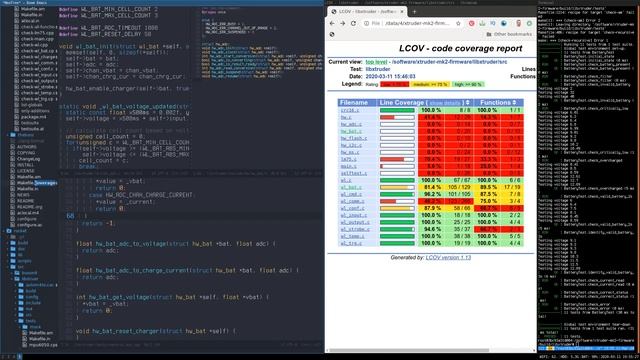Expand the scripts folder in Emacs tree
This screenshot has height=360, width=640.
[21, 261]
